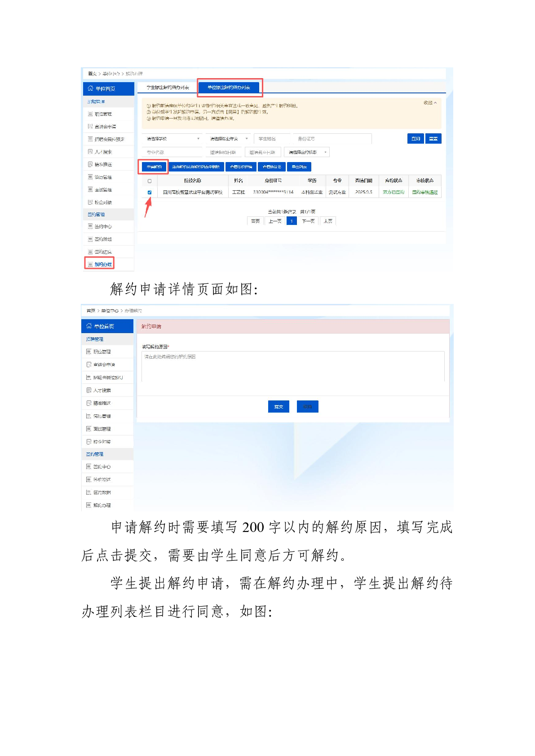Click the 面试管理 icon in the lower sidebar

pos(89,429)
